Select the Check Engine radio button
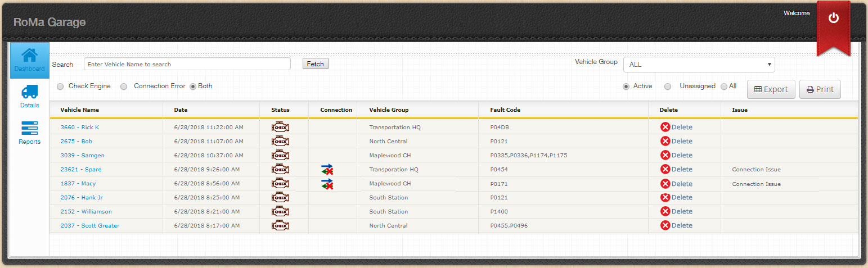 click(60, 87)
